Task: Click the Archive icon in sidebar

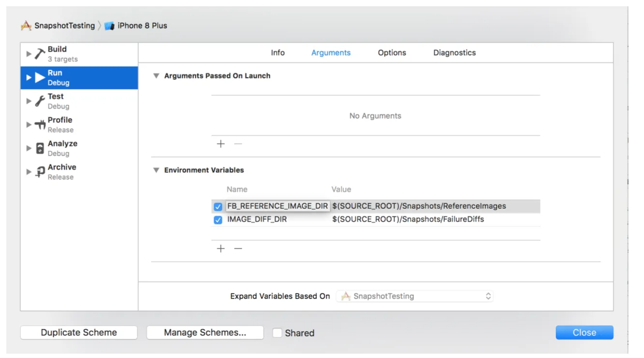Action: (x=40, y=172)
